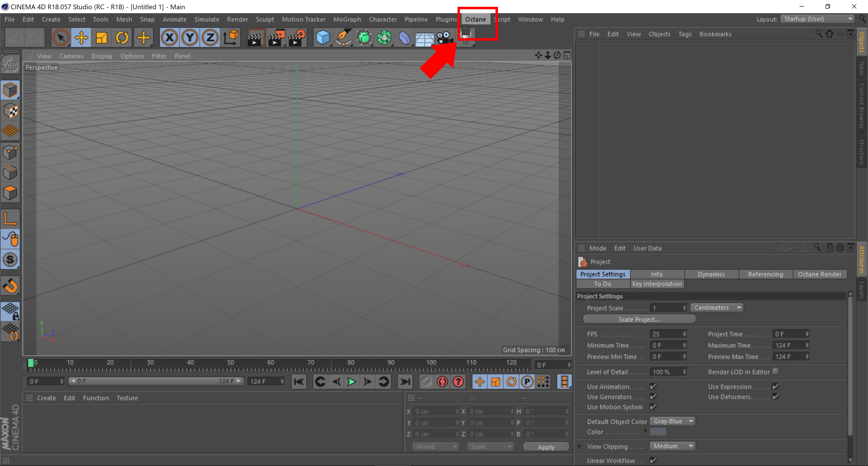This screenshot has height=466, width=868.
Task: Click the Render to Picture Viewer icon
Action: click(276, 37)
